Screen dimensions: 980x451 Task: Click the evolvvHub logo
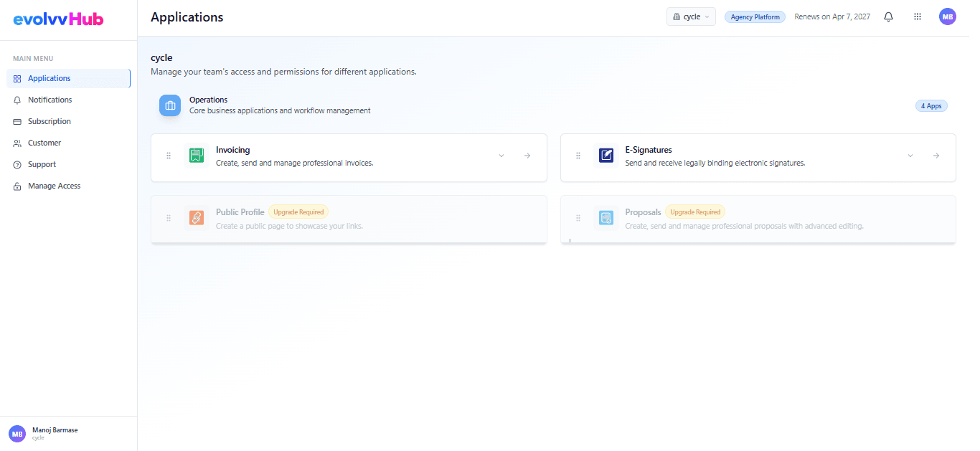point(58,19)
